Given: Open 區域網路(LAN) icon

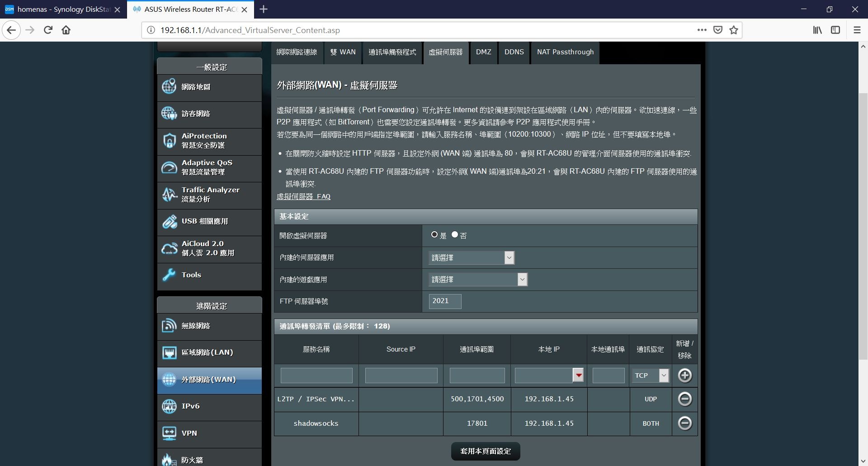Looking at the screenshot, I should click(x=169, y=352).
